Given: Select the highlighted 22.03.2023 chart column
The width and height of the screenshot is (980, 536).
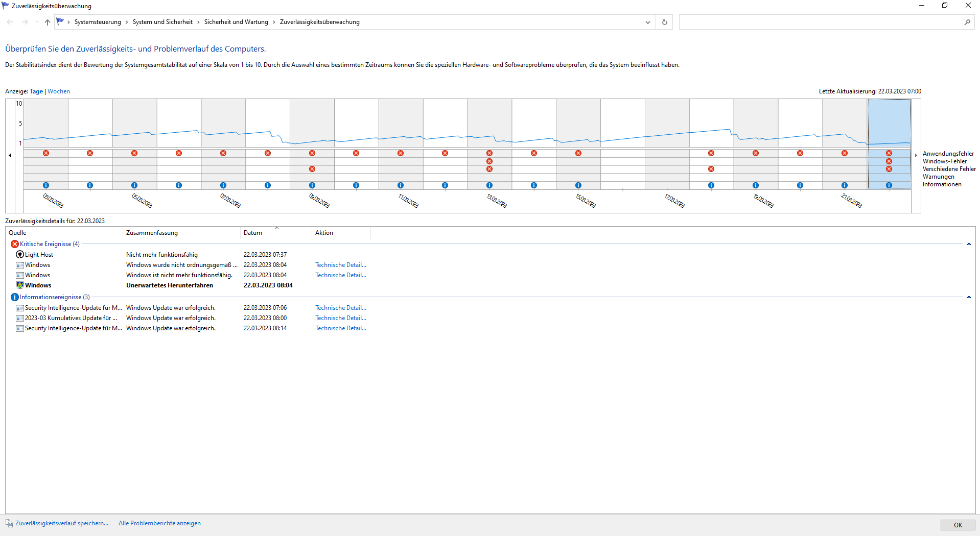Looking at the screenshot, I should click(x=889, y=144).
